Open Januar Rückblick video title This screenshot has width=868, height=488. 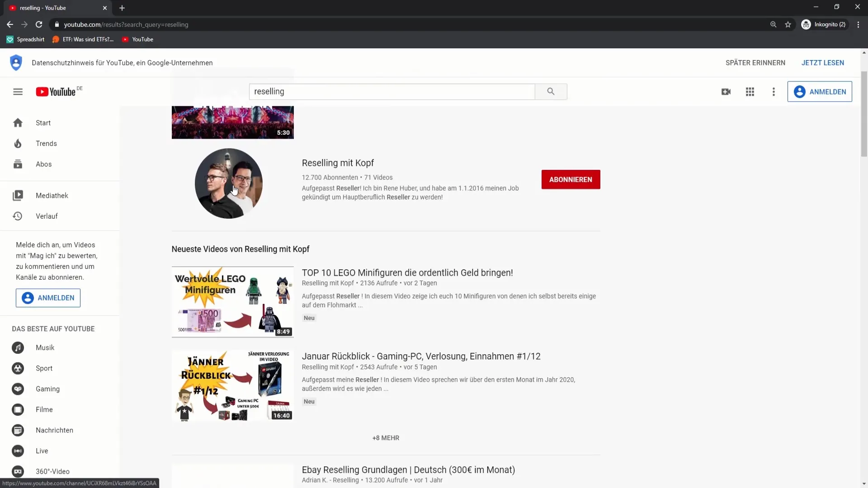point(421,357)
